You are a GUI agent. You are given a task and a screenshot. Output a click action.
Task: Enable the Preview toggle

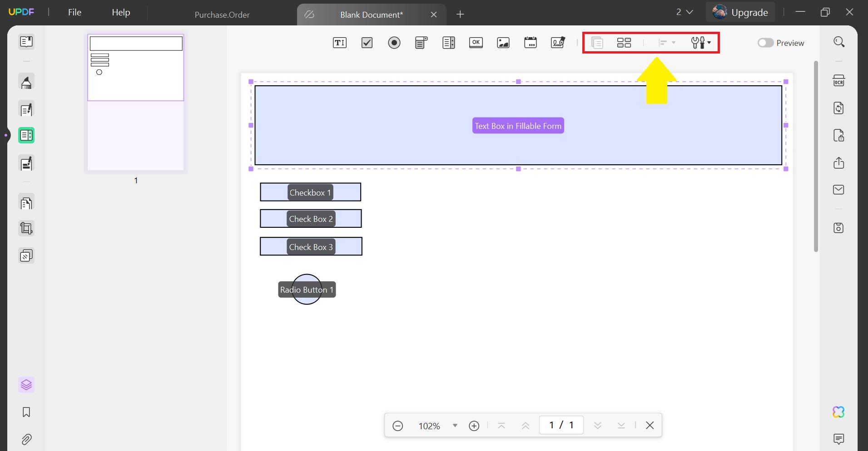[765, 43]
